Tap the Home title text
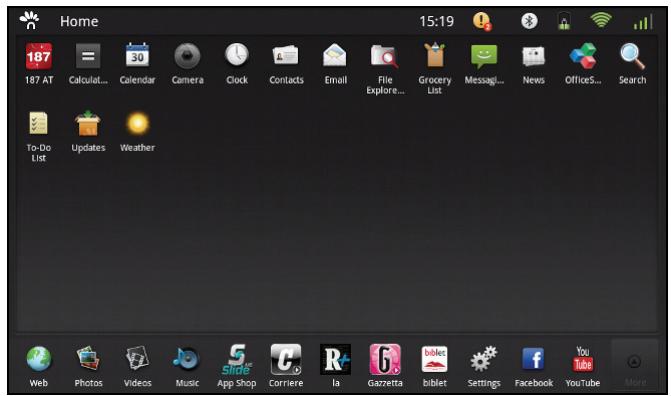 click(79, 21)
